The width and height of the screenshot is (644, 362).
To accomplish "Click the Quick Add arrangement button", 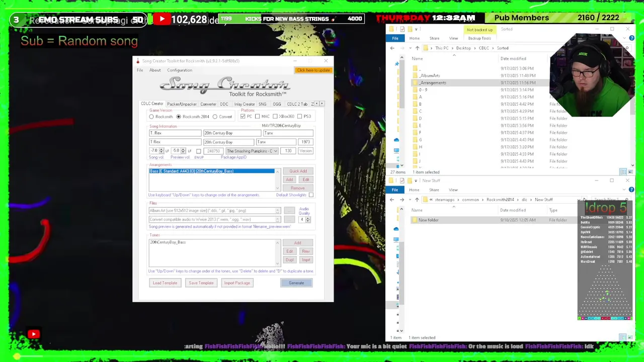I will tap(298, 171).
